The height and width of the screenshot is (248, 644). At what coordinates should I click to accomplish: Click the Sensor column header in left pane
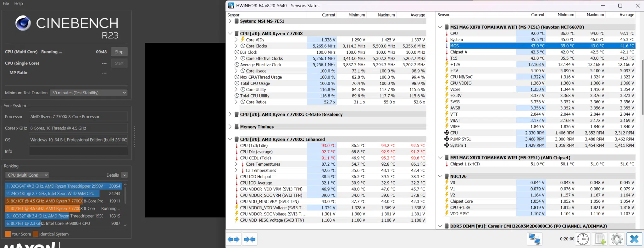pos(233,15)
